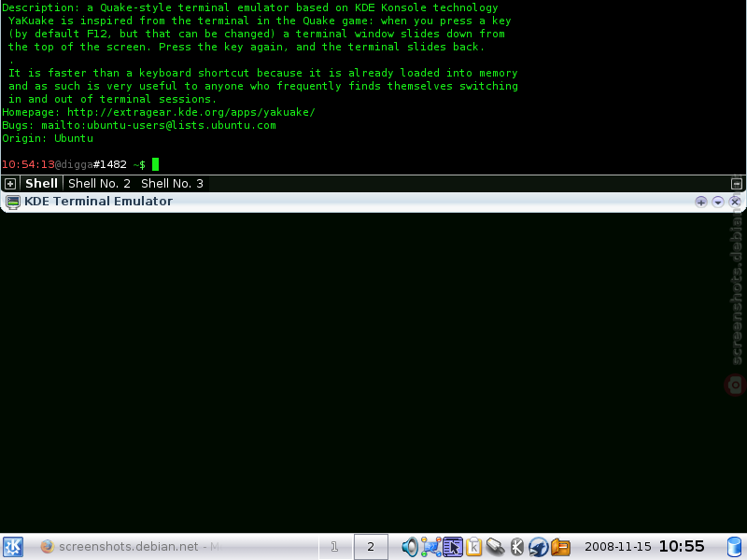Viewport: 747px width, 560px height.
Task: Click the terminal prompt green cursor block
Action: click(x=155, y=164)
